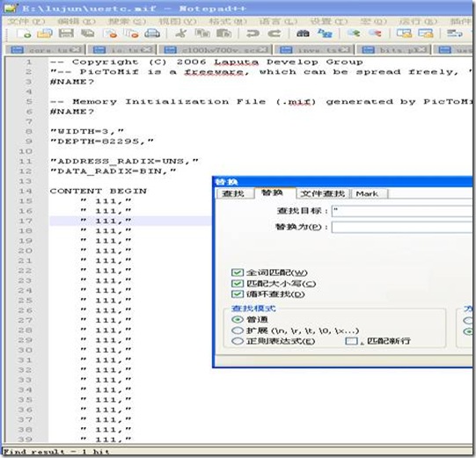
Task: Redo the edit via toolbar arrow
Action: [x=275, y=33]
